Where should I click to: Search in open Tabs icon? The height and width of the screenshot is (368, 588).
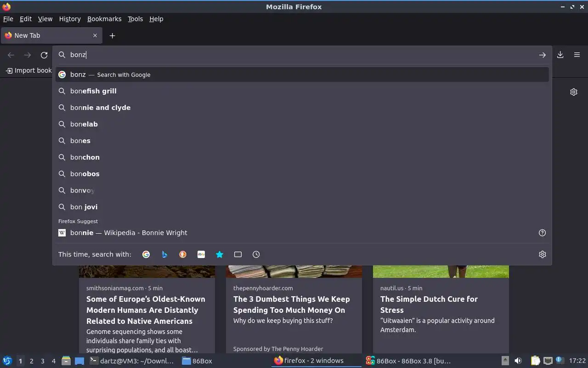point(238,254)
